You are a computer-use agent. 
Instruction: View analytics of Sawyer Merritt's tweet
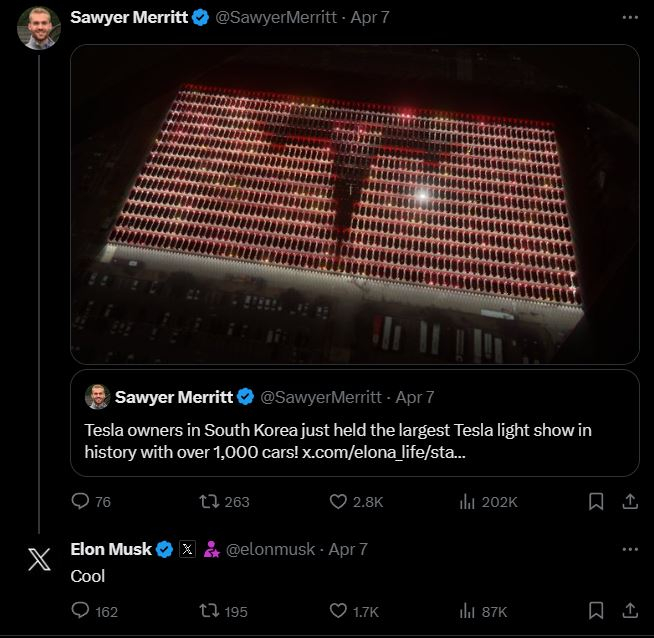(x=467, y=501)
